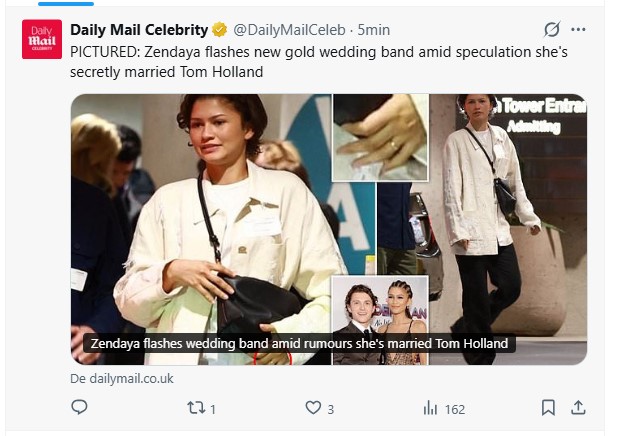Open the Daily Mail Celebrity profile avatar
Image resolution: width=620 pixels, height=436 pixels.
click(x=42, y=40)
